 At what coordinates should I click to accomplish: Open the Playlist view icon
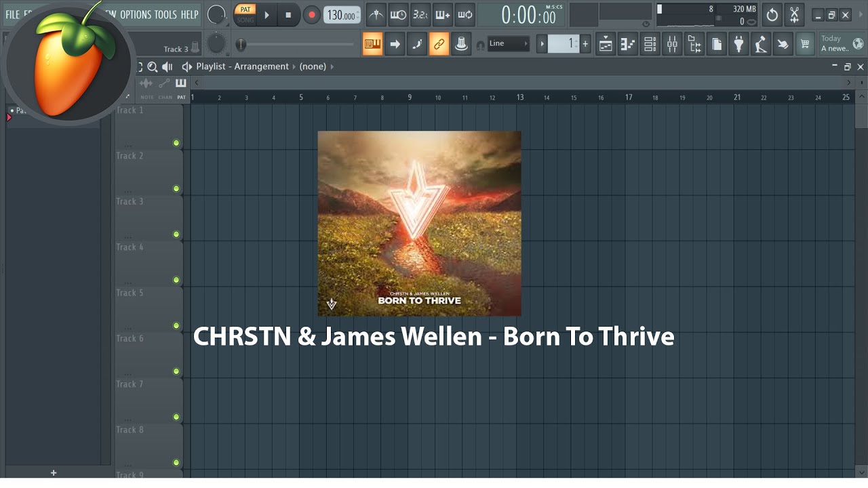point(606,44)
